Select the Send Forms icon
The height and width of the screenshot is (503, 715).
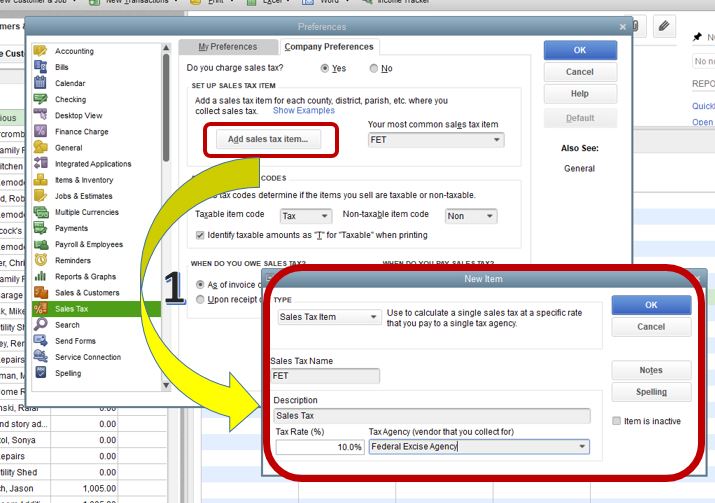(40, 341)
